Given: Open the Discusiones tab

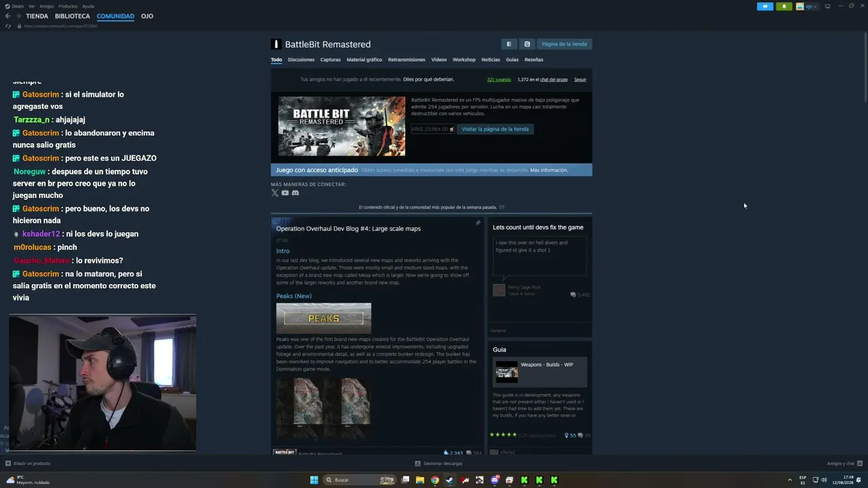Looking at the screenshot, I should pos(301,60).
